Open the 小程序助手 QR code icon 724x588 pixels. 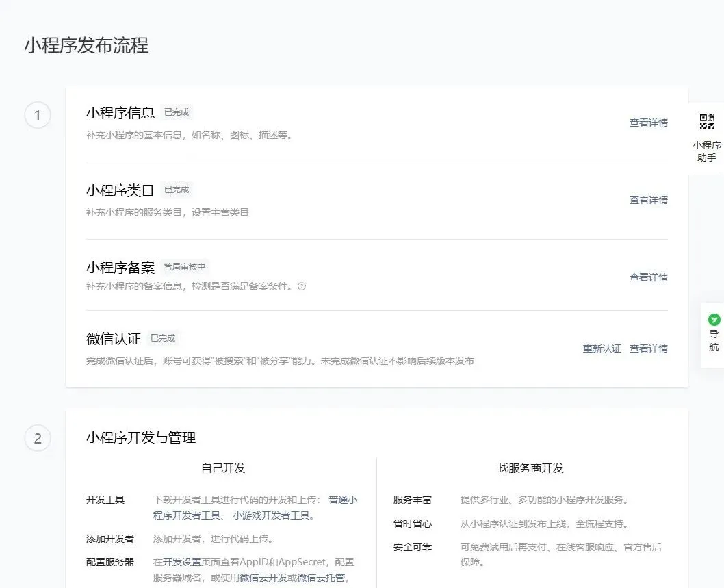(707, 121)
